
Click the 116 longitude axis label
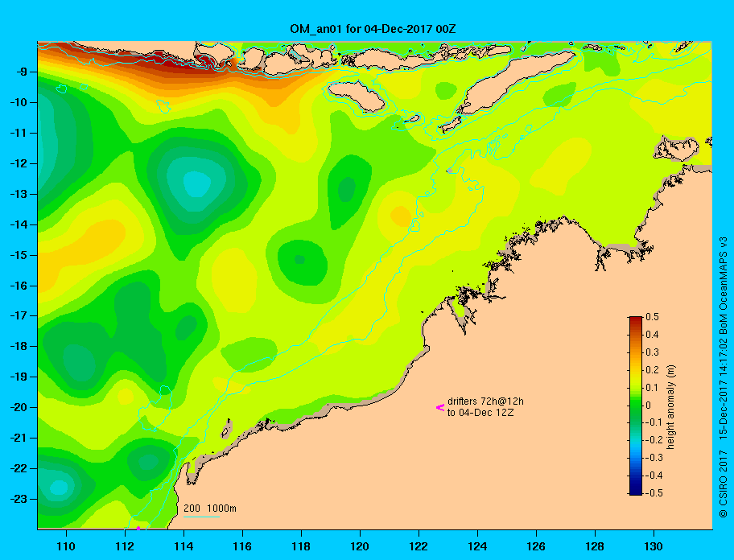click(242, 546)
